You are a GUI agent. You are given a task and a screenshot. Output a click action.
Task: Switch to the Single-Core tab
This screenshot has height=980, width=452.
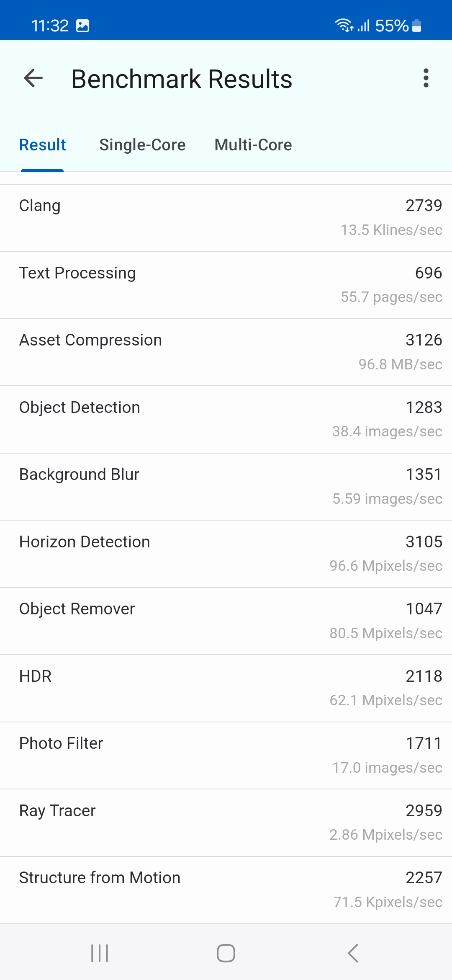click(x=142, y=145)
